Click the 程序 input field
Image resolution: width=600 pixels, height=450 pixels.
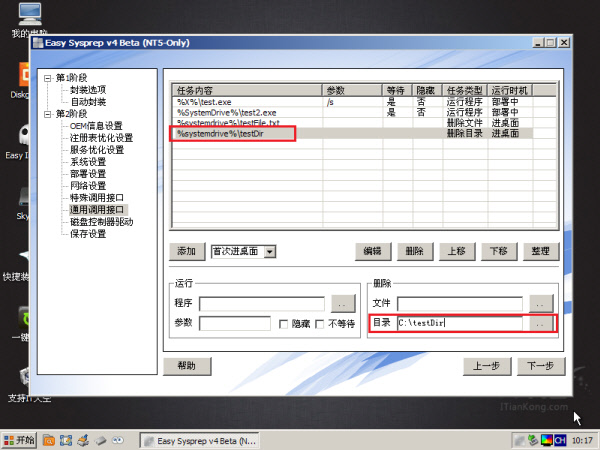click(x=262, y=304)
